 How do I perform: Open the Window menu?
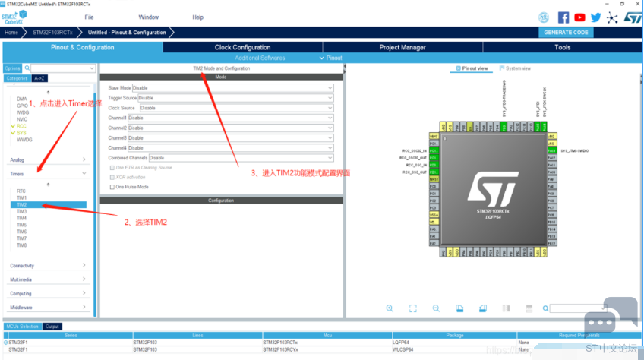(148, 17)
